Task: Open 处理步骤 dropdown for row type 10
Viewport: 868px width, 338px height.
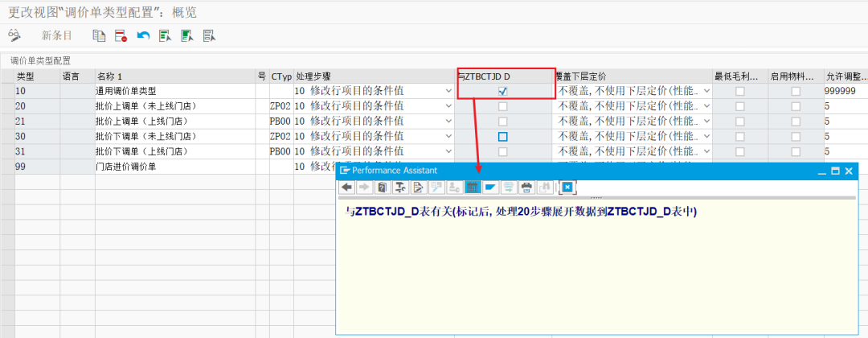Action: (448, 92)
